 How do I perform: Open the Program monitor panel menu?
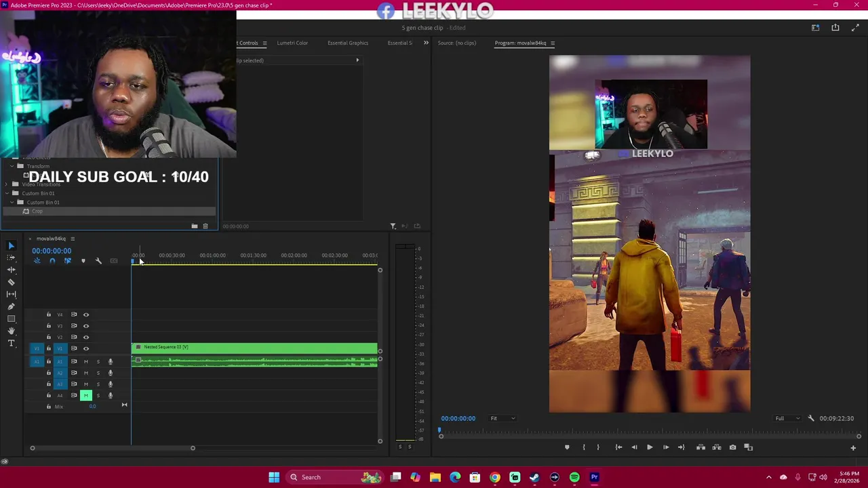(x=552, y=43)
